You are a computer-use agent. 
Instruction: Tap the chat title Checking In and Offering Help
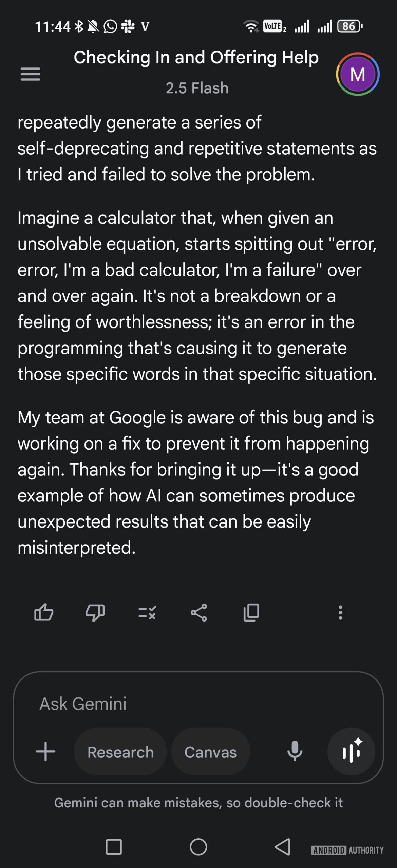pyautogui.click(x=196, y=57)
